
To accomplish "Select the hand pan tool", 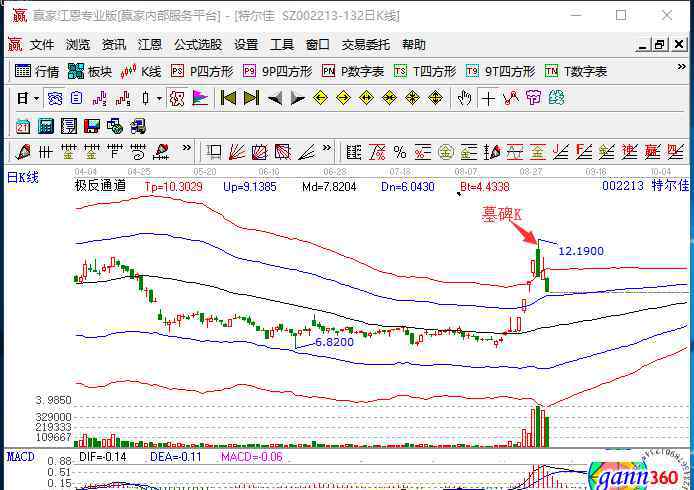I will (x=465, y=98).
